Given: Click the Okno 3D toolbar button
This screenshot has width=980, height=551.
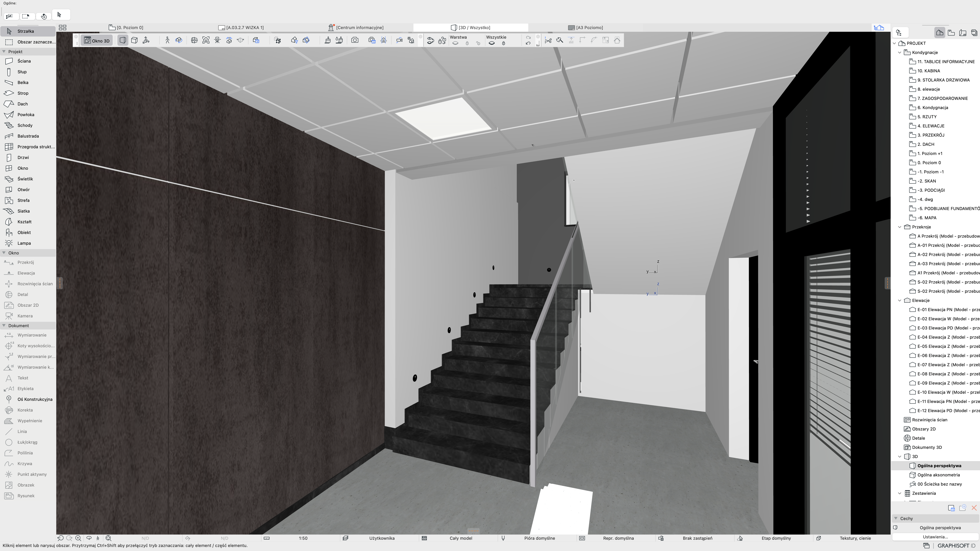Looking at the screenshot, I should pos(97,40).
